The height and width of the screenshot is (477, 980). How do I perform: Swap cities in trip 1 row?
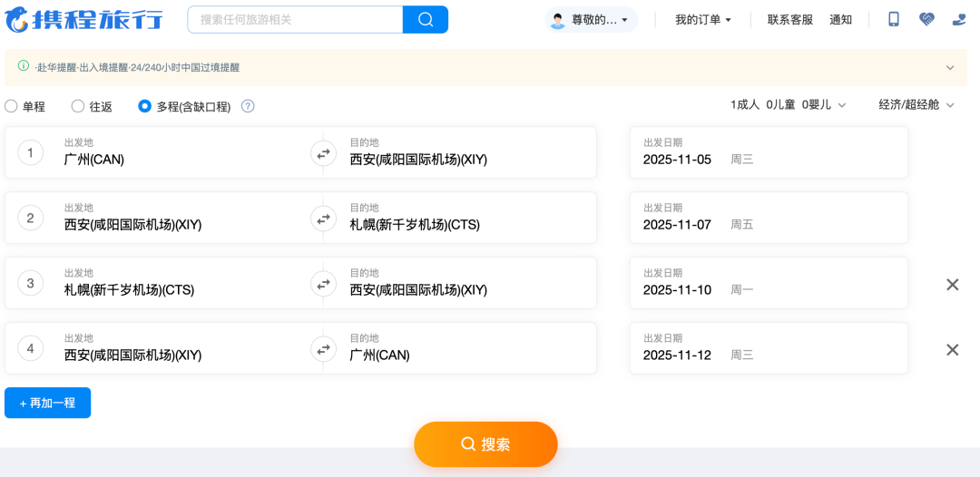pyautogui.click(x=323, y=153)
